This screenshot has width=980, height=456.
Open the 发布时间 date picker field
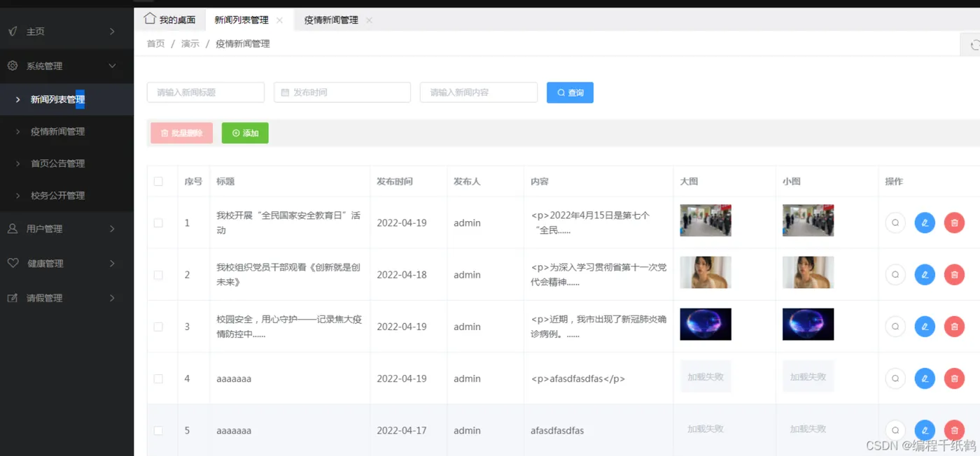(342, 92)
